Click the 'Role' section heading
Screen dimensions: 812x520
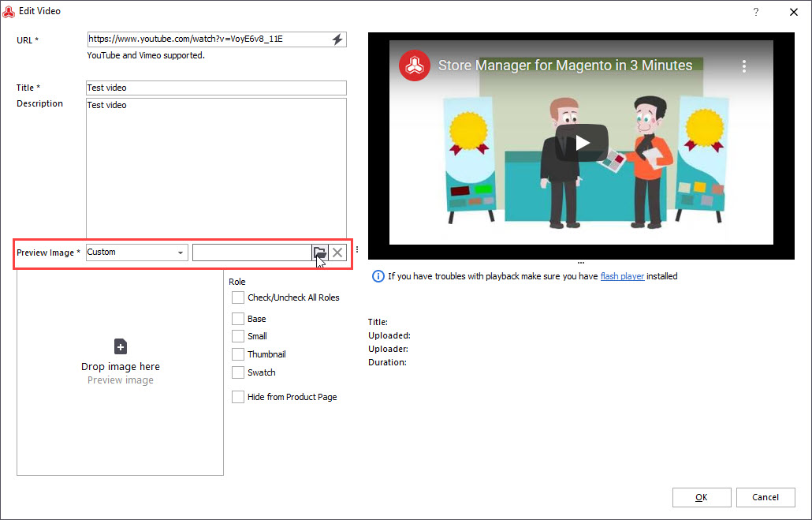(x=237, y=282)
